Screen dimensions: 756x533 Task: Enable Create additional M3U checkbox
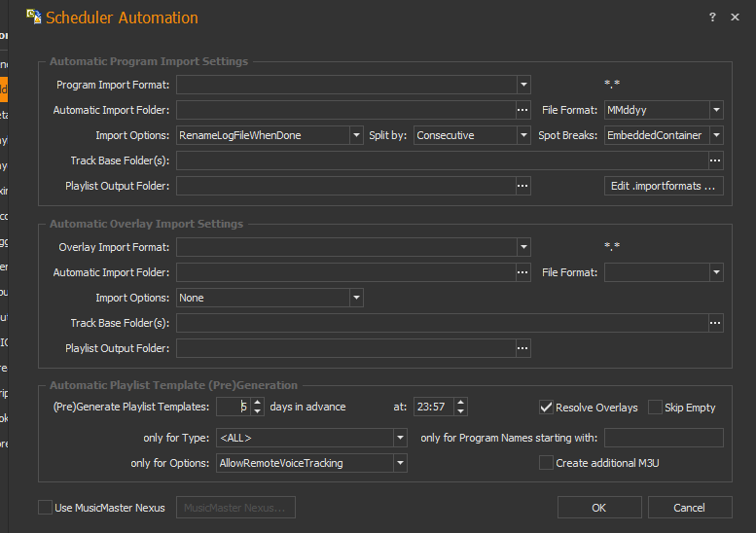[x=546, y=463]
